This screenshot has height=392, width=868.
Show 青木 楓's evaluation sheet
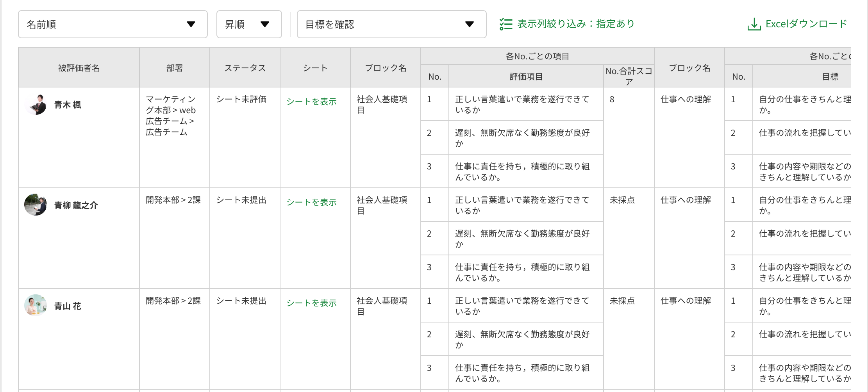311,102
